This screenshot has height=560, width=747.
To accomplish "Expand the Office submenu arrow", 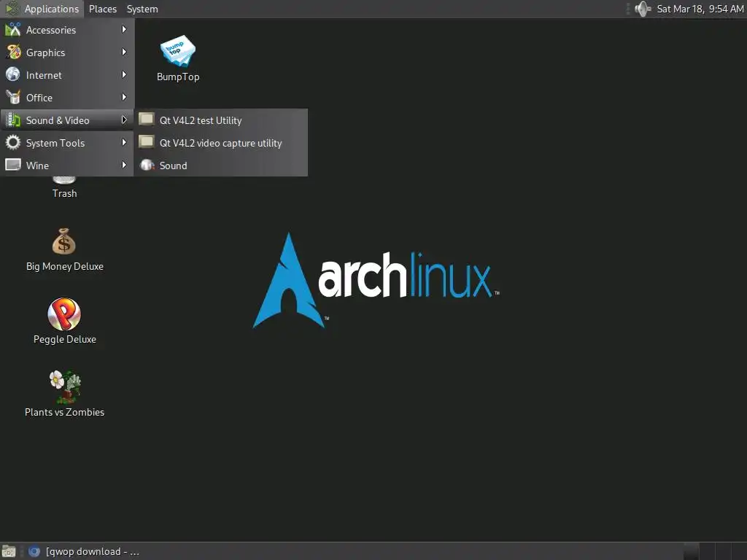I will (x=124, y=97).
